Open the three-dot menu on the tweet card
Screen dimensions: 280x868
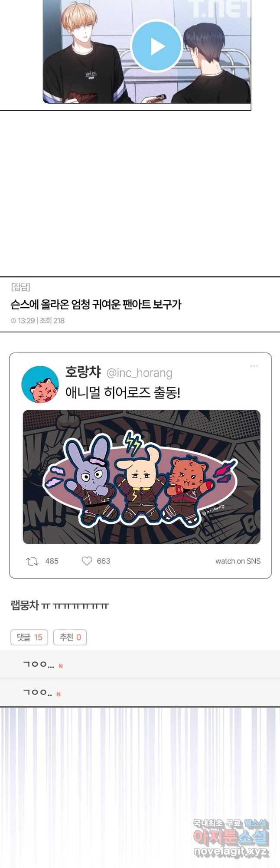254,366
